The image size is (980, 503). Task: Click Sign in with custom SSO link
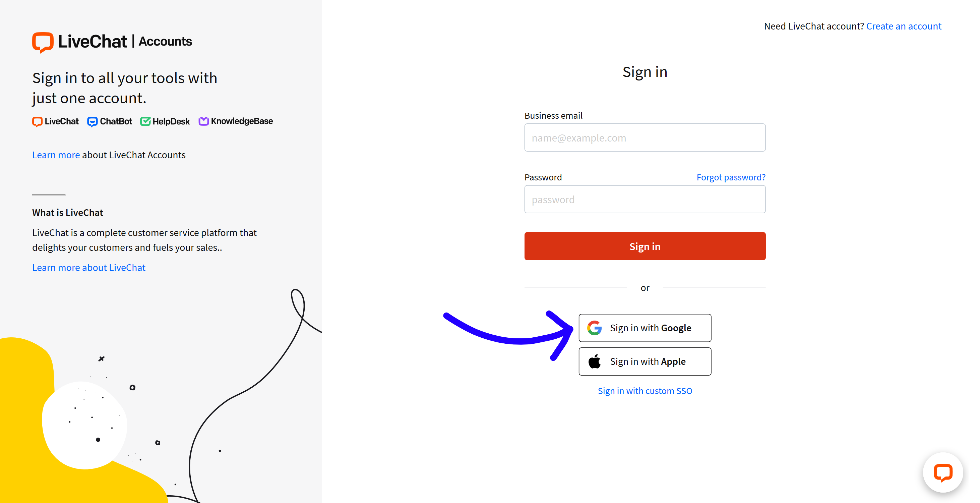tap(644, 391)
